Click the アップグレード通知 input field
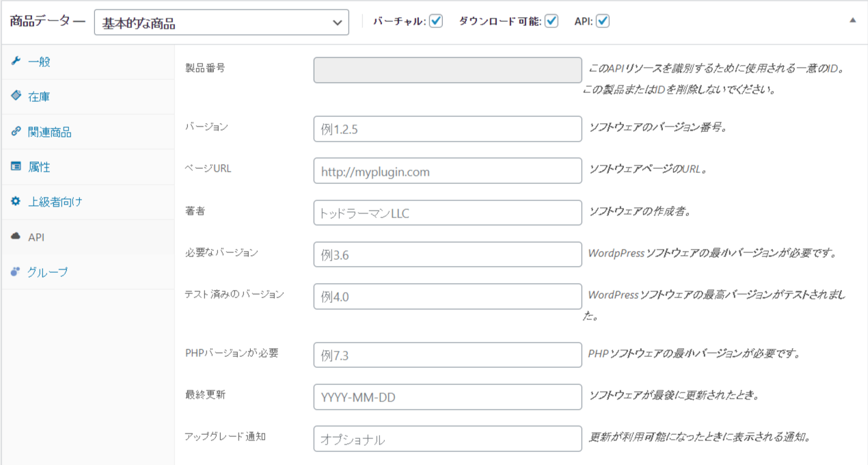This screenshot has width=868, height=465. point(448,439)
